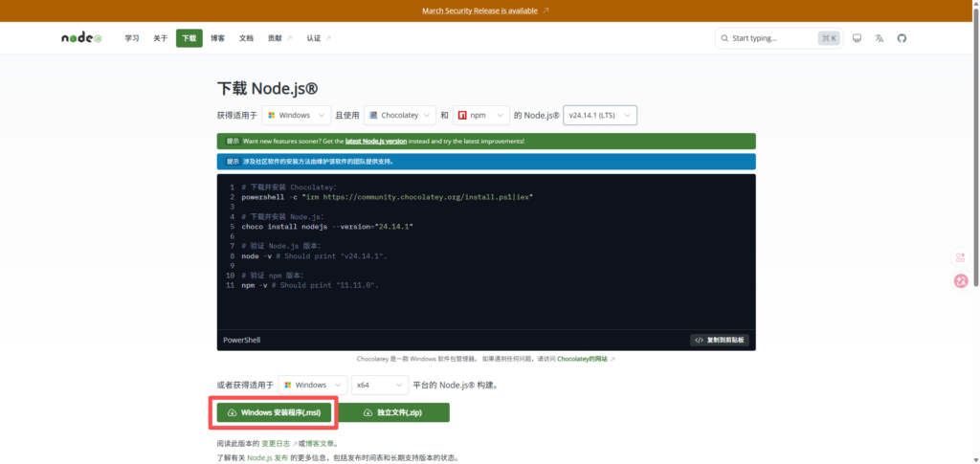This screenshot has width=980, height=464.
Task: Toggle the theme via monitor icon
Action: pyautogui.click(x=857, y=38)
